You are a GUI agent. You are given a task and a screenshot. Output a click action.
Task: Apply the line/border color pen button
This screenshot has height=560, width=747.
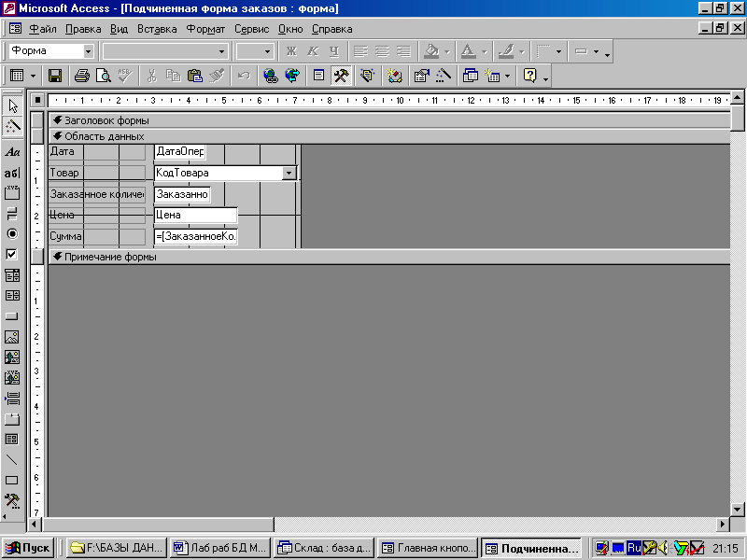(506, 51)
